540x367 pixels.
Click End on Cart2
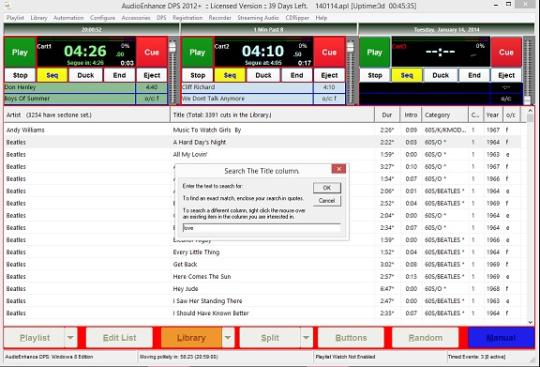tap(297, 75)
